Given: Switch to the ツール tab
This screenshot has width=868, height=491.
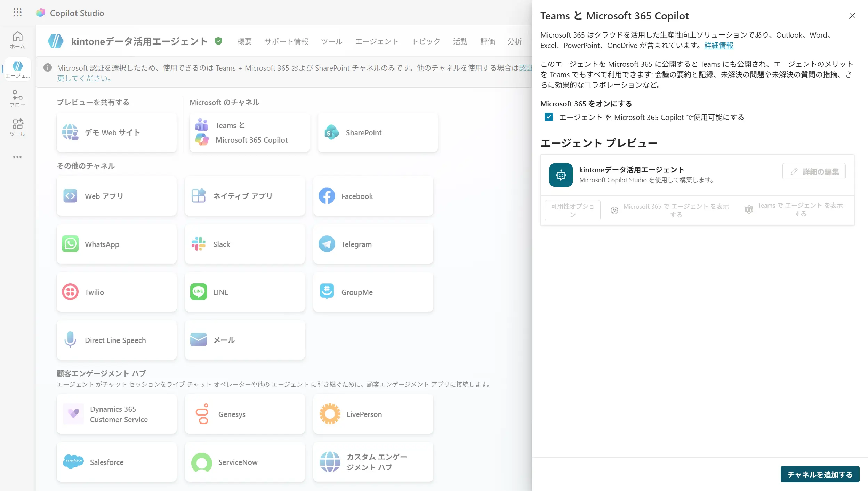Looking at the screenshot, I should coord(331,41).
